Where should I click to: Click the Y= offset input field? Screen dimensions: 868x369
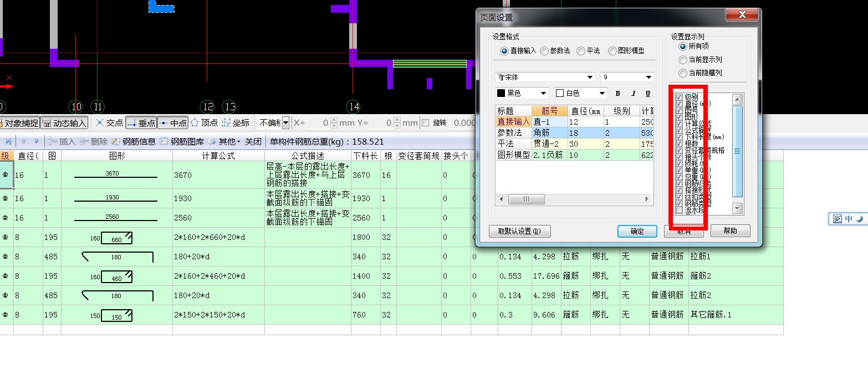coord(381,122)
